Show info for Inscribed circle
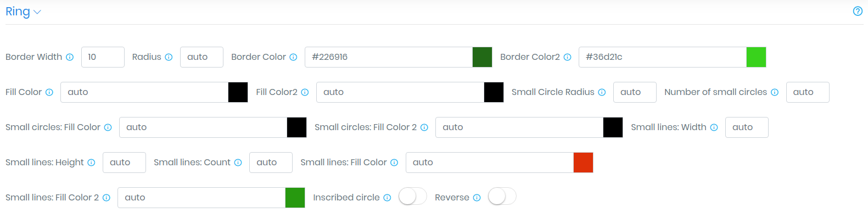Image resolution: width=868 pixels, height=218 pixels. coord(387,198)
